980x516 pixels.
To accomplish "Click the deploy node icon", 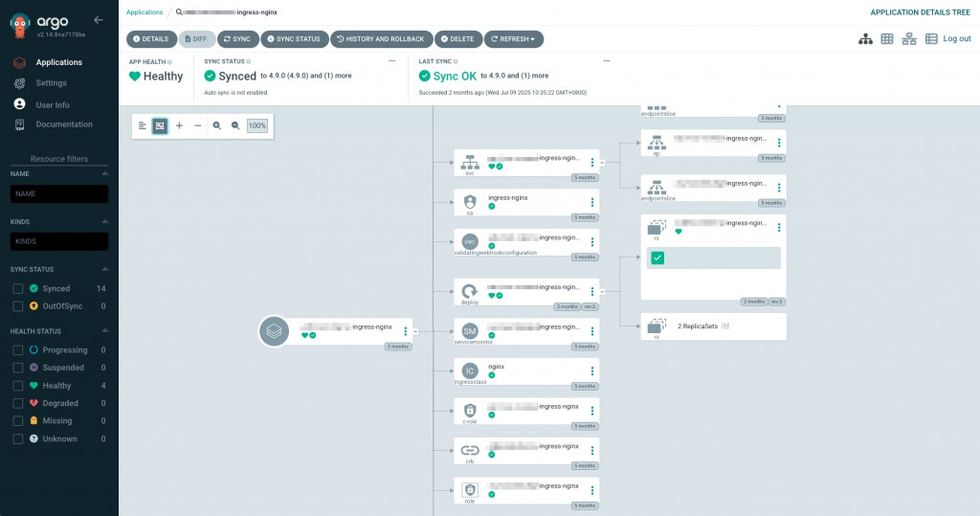I will tap(470, 291).
